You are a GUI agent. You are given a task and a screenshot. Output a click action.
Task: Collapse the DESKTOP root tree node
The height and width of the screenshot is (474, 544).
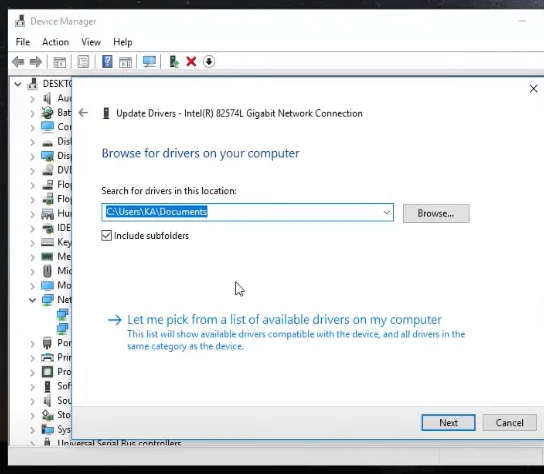coord(17,84)
